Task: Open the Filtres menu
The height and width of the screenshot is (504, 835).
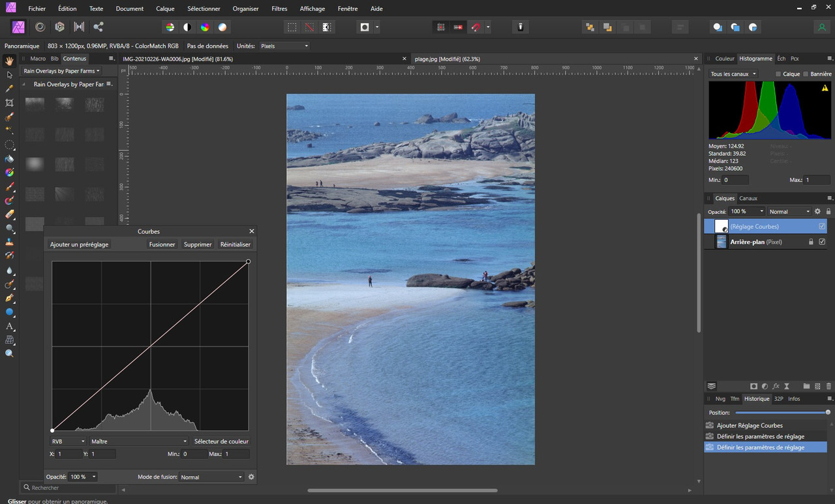Action: tap(279, 8)
